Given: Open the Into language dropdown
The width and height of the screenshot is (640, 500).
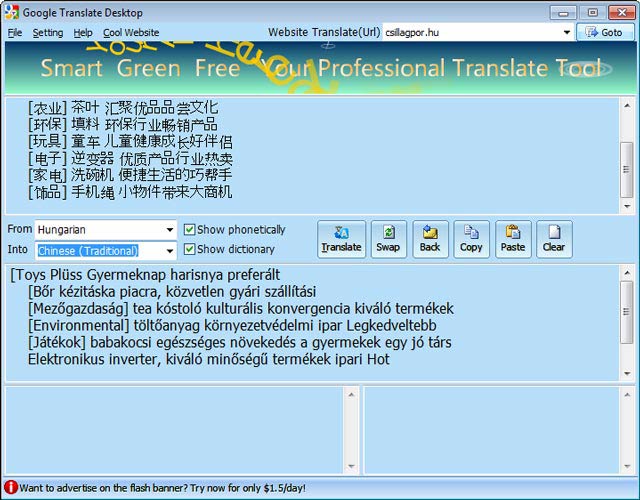Looking at the screenshot, I should coord(170,251).
